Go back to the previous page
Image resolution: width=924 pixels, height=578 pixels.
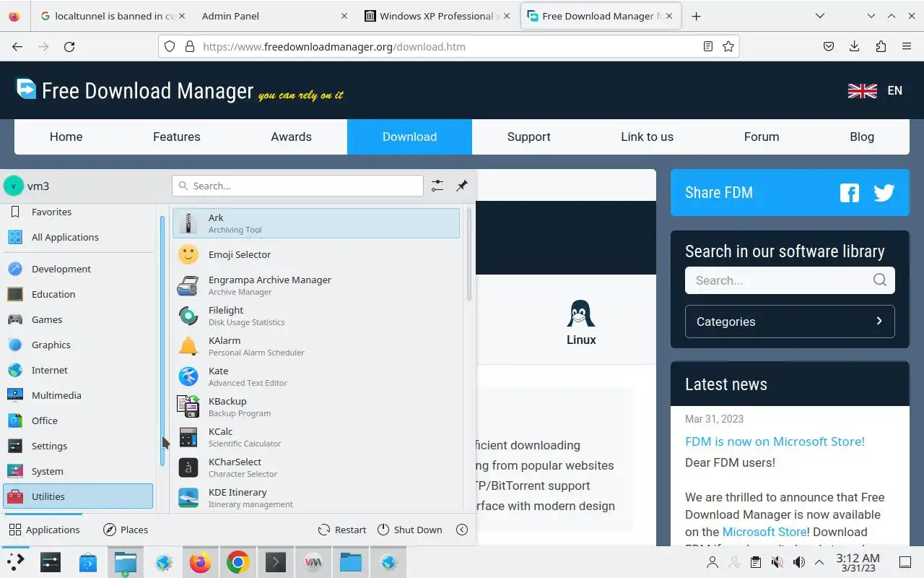17,46
